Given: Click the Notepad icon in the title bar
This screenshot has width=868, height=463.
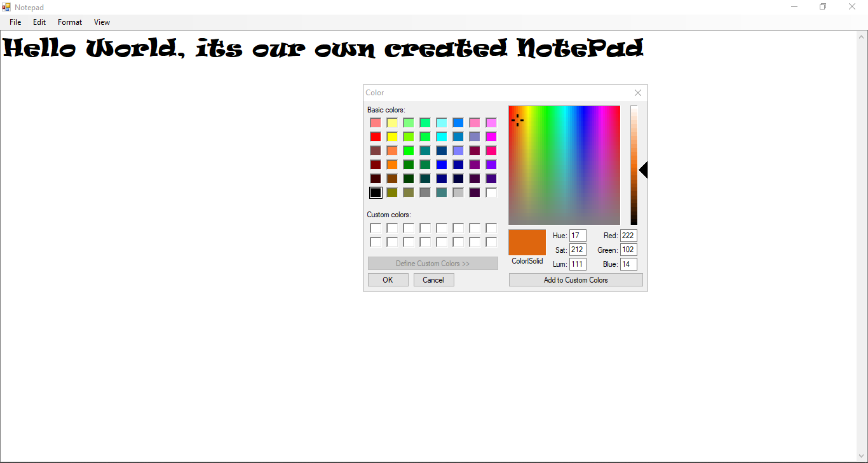Looking at the screenshot, I should [x=6, y=6].
